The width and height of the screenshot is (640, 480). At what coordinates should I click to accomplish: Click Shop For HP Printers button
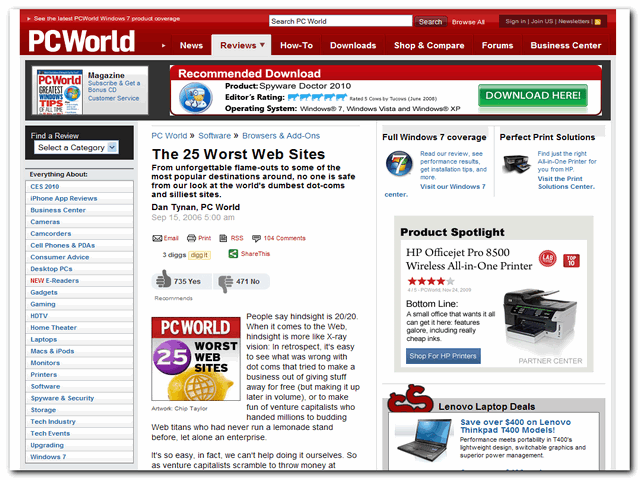(x=443, y=356)
